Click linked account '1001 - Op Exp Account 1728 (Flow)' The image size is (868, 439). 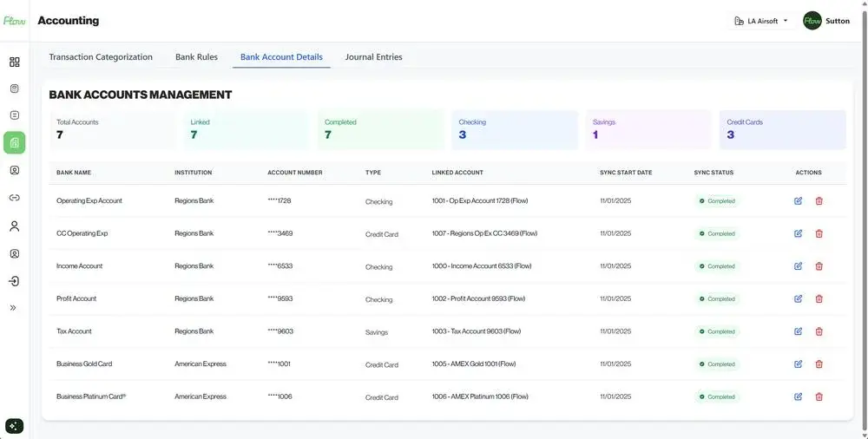pos(480,201)
